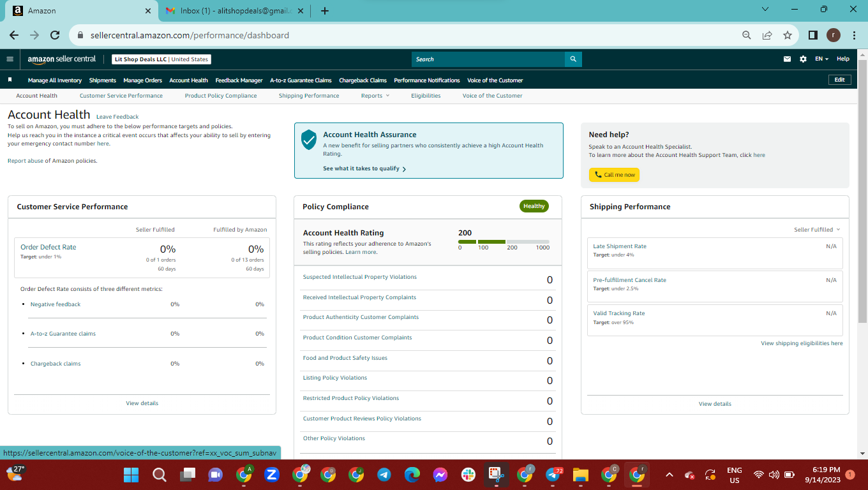The image size is (868, 490).
Task: Open Task View on the taskbar
Action: coord(188,475)
